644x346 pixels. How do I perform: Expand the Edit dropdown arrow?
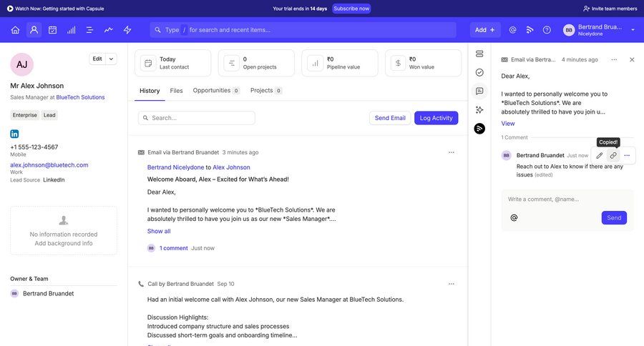(112, 59)
